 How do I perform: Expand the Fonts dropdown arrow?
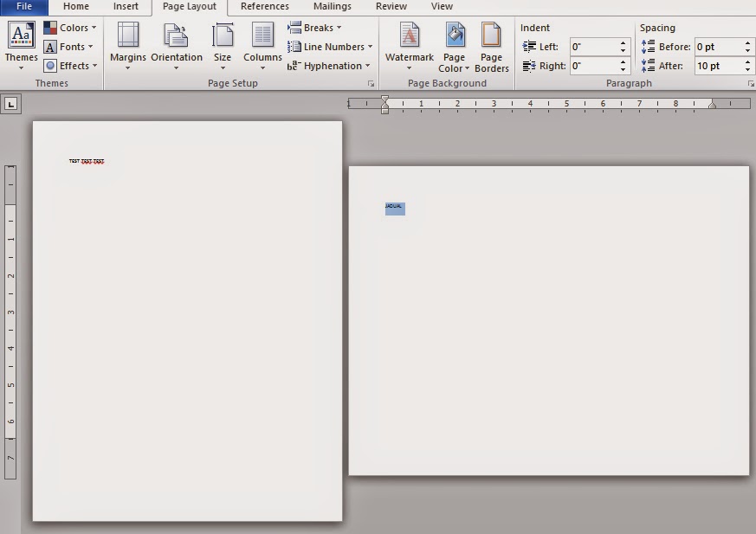(91, 47)
